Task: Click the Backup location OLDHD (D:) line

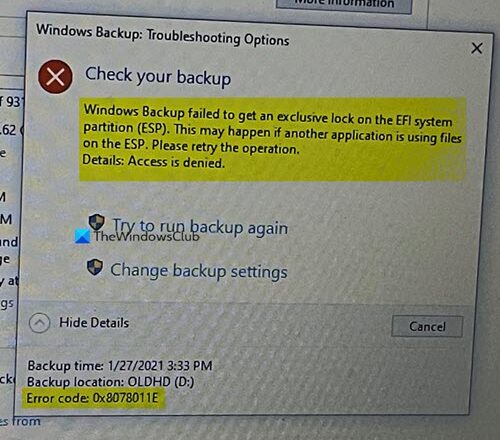Action: click(x=110, y=382)
